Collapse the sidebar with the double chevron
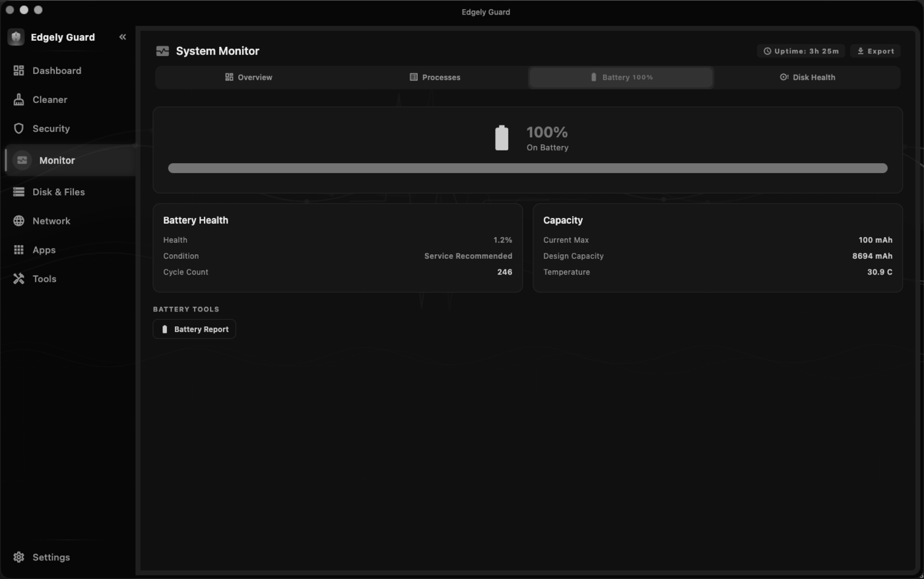Viewport: 924px width, 579px height. tap(122, 37)
